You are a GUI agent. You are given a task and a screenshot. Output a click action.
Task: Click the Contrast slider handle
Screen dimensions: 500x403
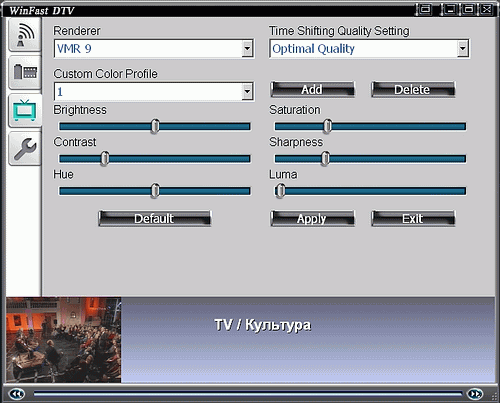tap(105, 158)
